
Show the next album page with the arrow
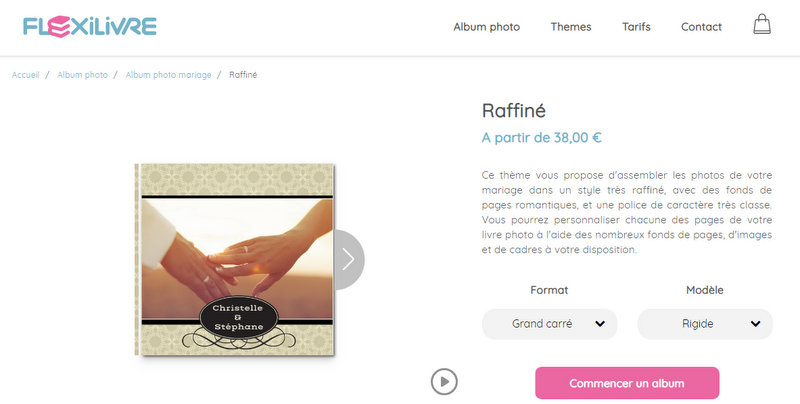coord(349,259)
